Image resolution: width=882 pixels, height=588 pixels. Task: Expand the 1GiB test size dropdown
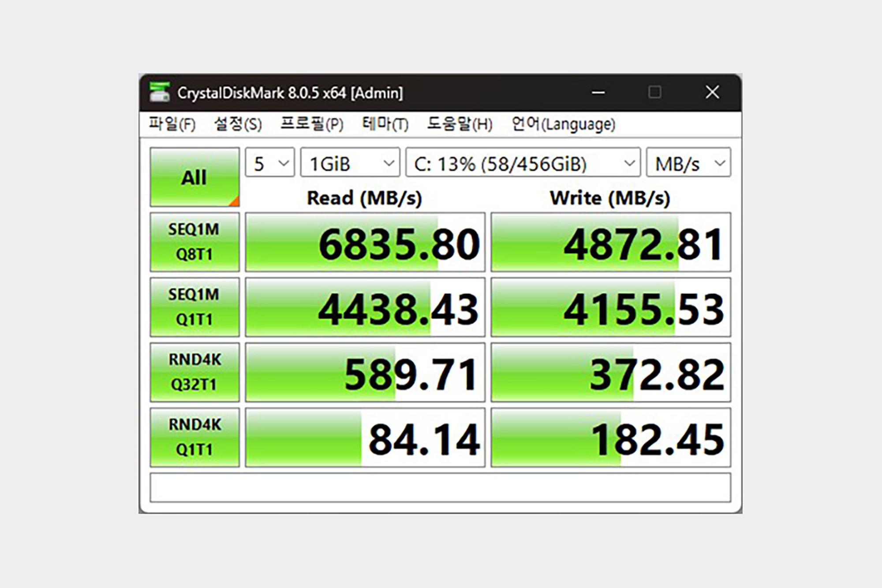coord(350,163)
